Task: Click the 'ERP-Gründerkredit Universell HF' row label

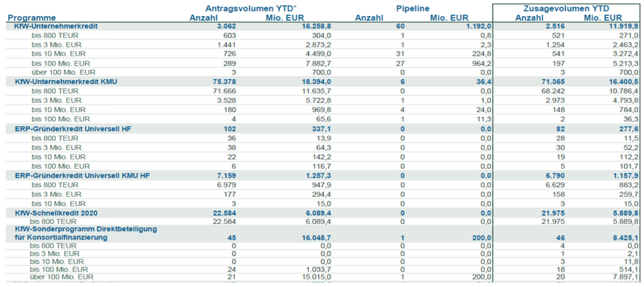Action: click(73, 129)
